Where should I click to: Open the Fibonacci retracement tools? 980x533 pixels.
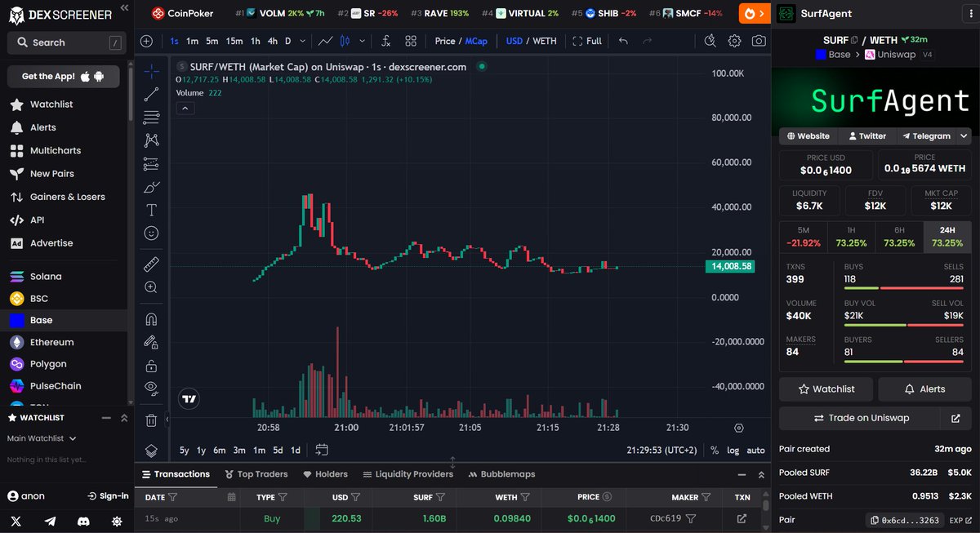(151, 118)
